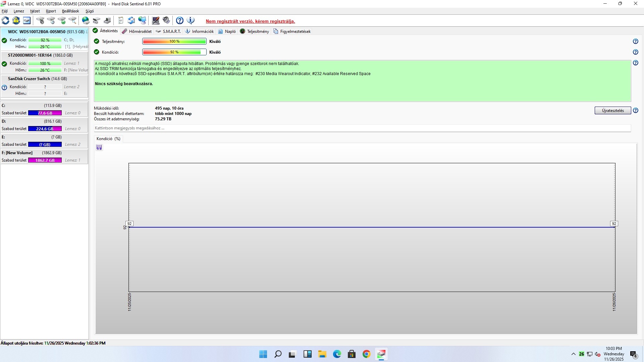Click the refresh with warning icon
Image resolution: width=644 pixels, height=362 pixels.
click(16, 20)
